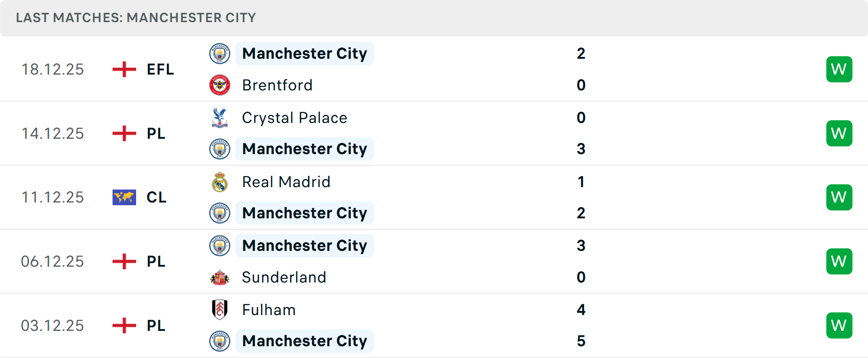868x358 pixels.
Task: Click the W badge for Brentford match
Action: pos(839,69)
